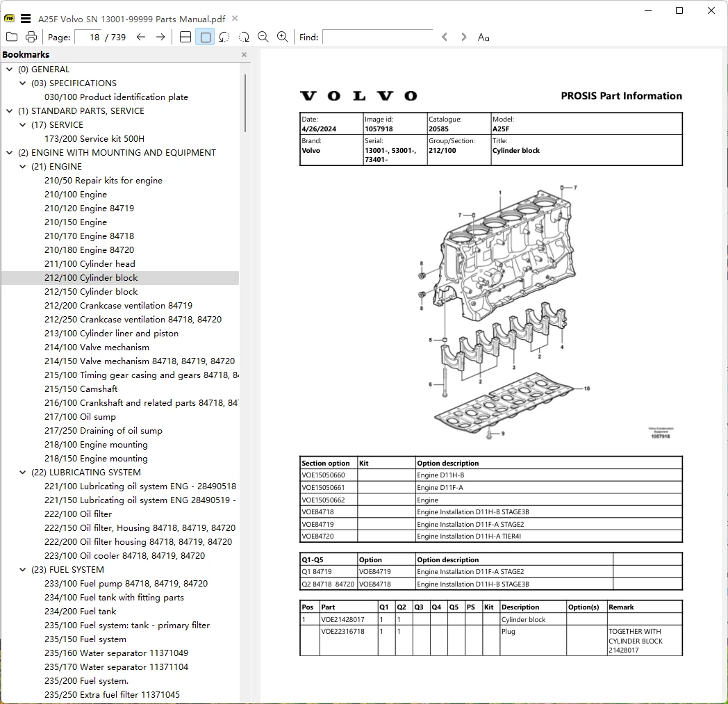Click the zoom out magnifier
The width and height of the screenshot is (728, 704).
coord(263,37)
